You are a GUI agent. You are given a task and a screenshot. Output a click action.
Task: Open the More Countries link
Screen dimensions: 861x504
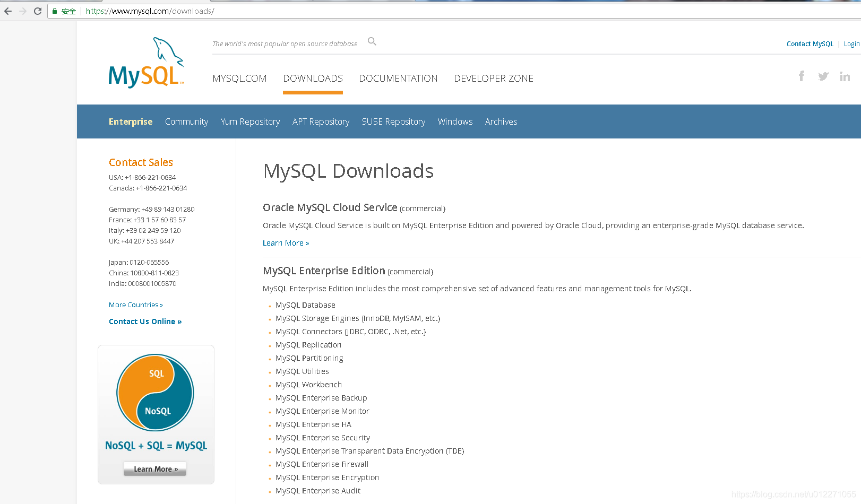tap(136, 305)
